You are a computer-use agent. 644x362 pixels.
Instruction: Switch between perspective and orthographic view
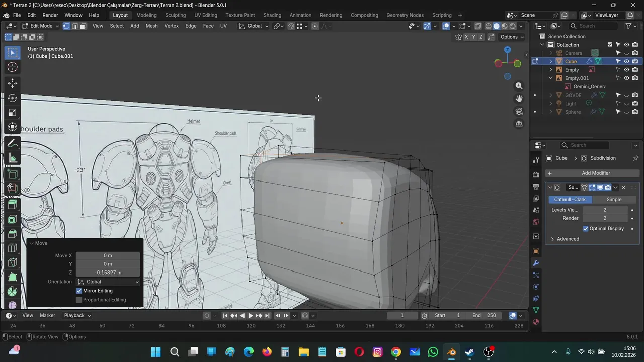pos(519,124)
